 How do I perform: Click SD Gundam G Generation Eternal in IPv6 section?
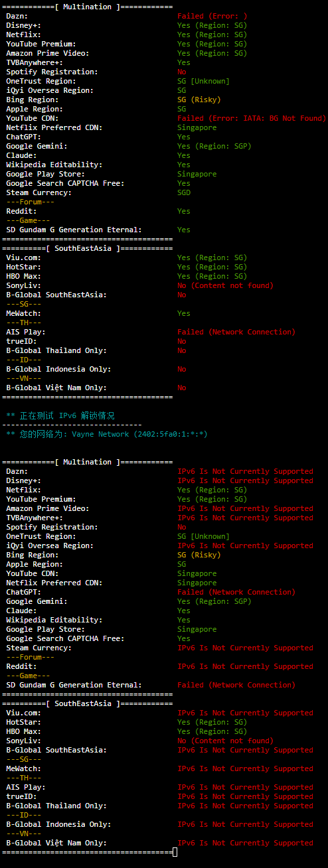74,685
